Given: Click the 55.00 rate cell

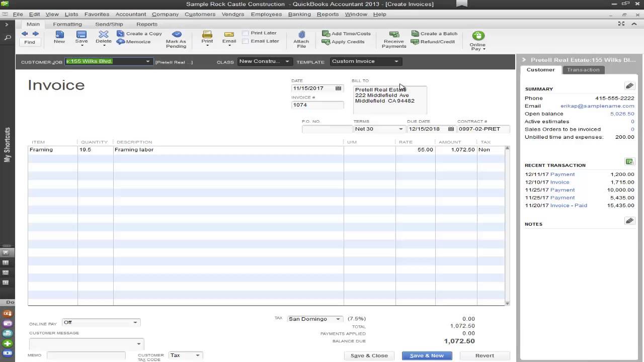Looking at the screenshot, I should 416,150.
